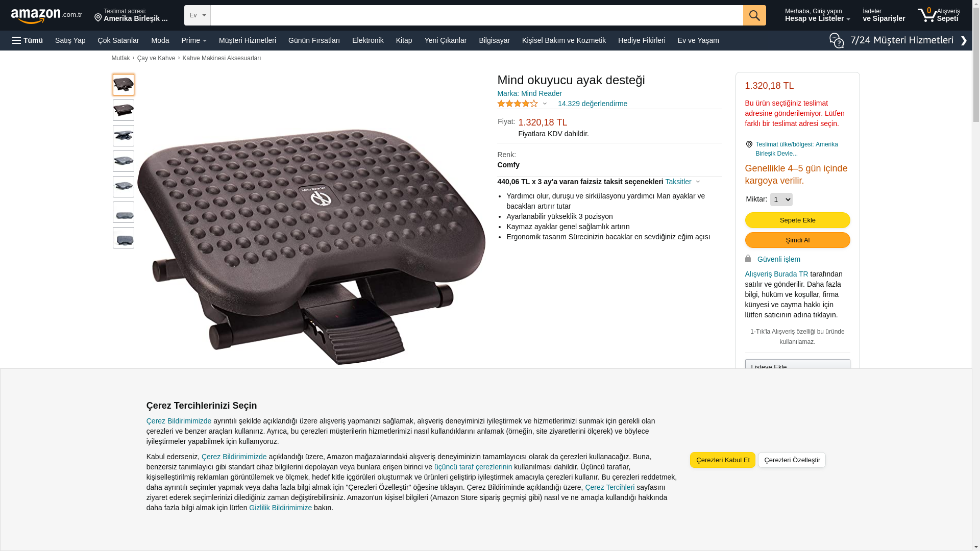Click the star rating icons

[518, 104]
